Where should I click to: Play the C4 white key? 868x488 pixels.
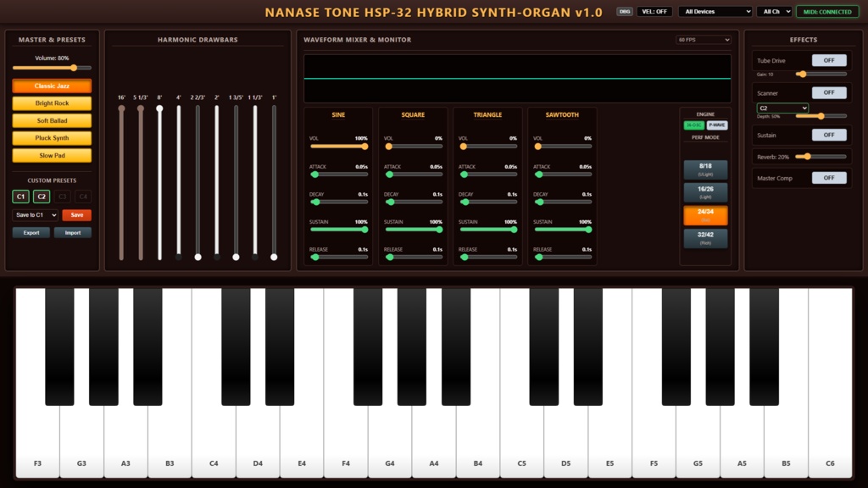point(214,442)
